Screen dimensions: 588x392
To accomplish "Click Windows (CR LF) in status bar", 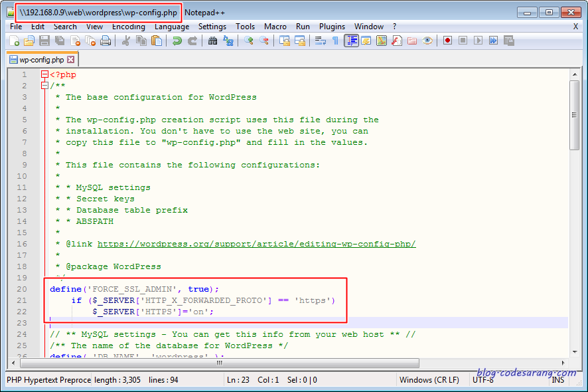I will click(x=429, y=380).
